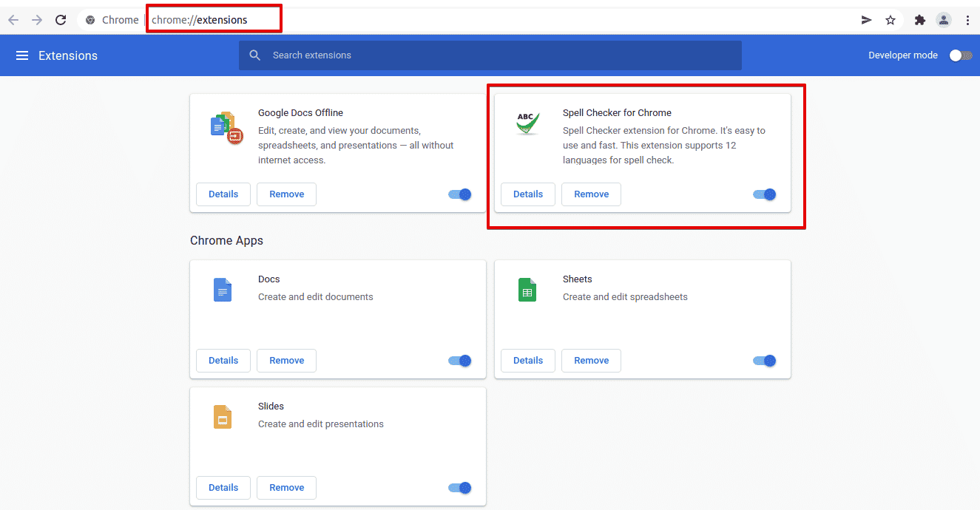Remove the Slides app
This screenshot has height=510, width=980.
click(286, 488)
